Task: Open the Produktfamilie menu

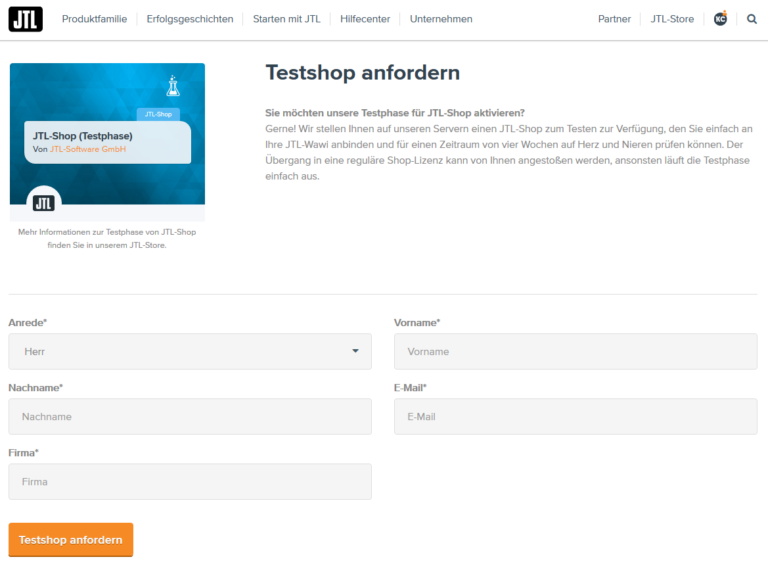Action: tap(94, 19)
